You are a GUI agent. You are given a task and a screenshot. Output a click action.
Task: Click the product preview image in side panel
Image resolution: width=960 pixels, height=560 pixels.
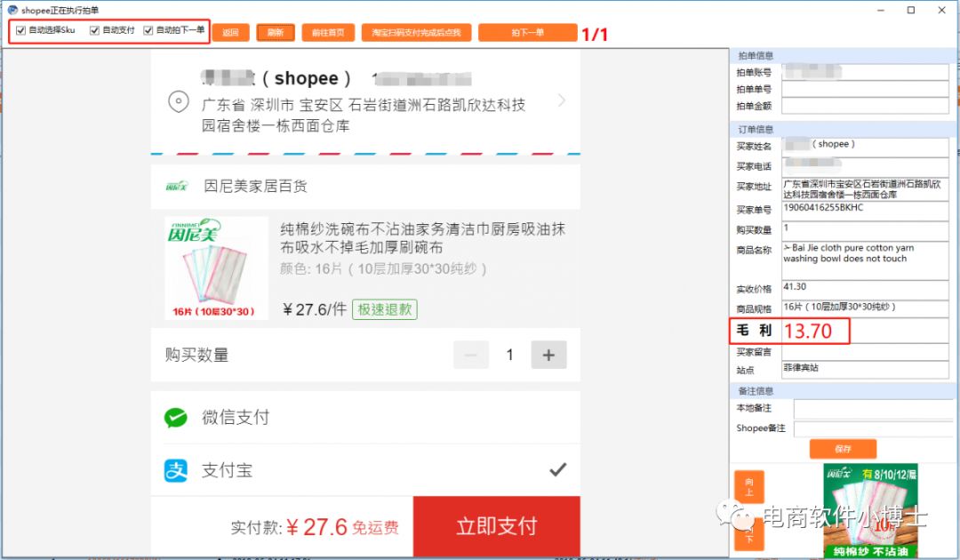click(870, 511)
